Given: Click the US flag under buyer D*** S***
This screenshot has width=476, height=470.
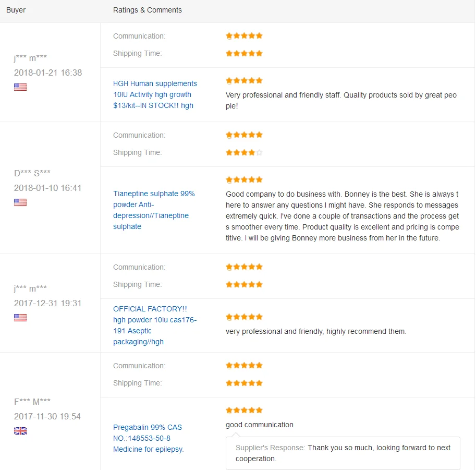Looking at the screenshot, I should [x=20, y=202].
